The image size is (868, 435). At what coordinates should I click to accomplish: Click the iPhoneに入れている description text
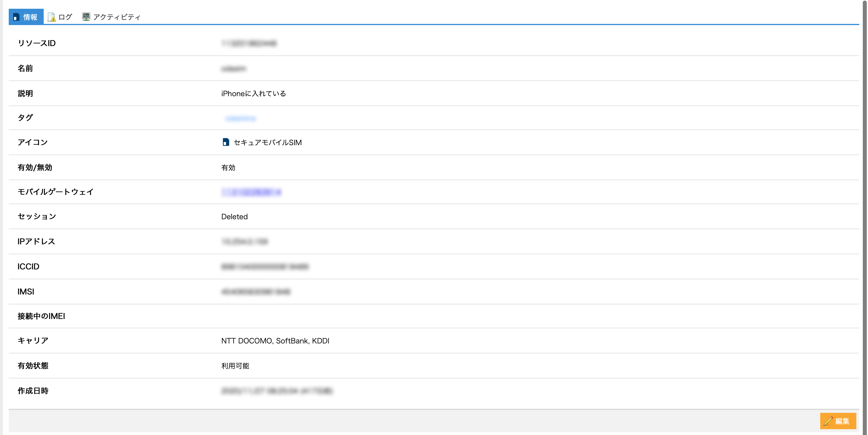coord(253,93)
